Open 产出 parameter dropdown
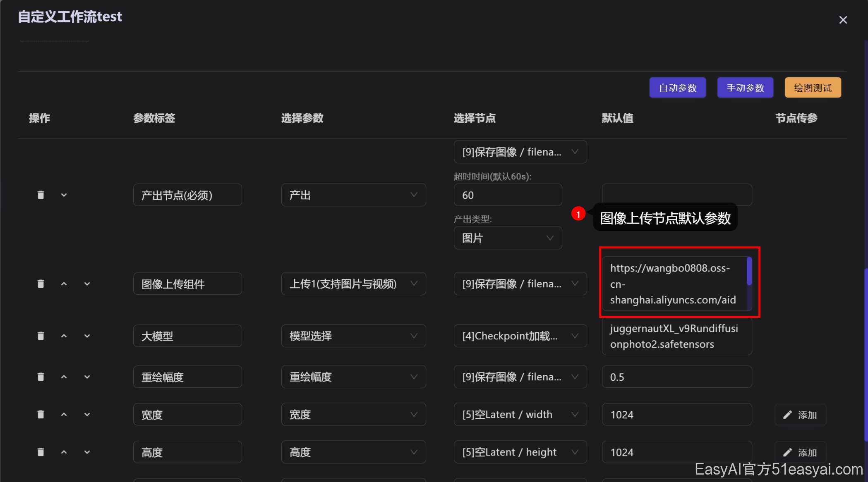 (x=353, y=195)
